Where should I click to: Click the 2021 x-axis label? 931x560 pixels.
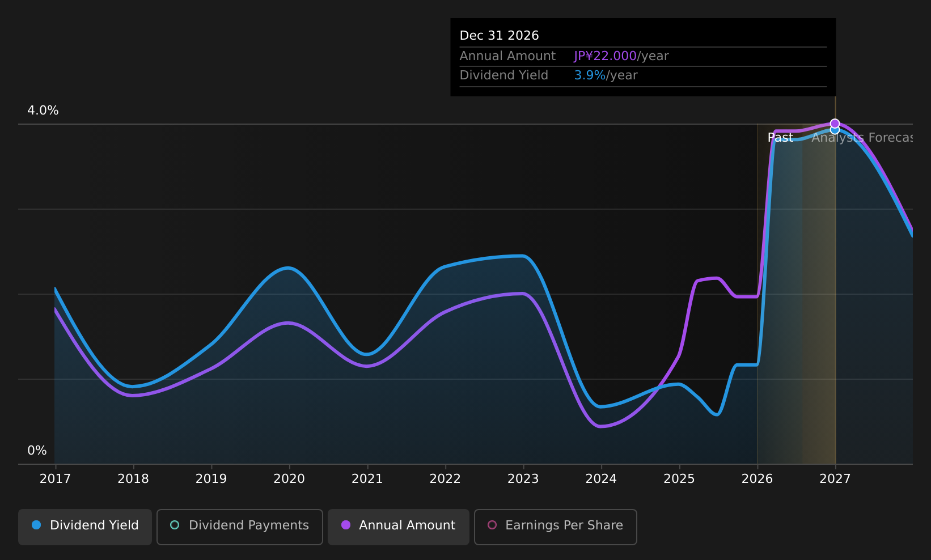click(367, 479)
